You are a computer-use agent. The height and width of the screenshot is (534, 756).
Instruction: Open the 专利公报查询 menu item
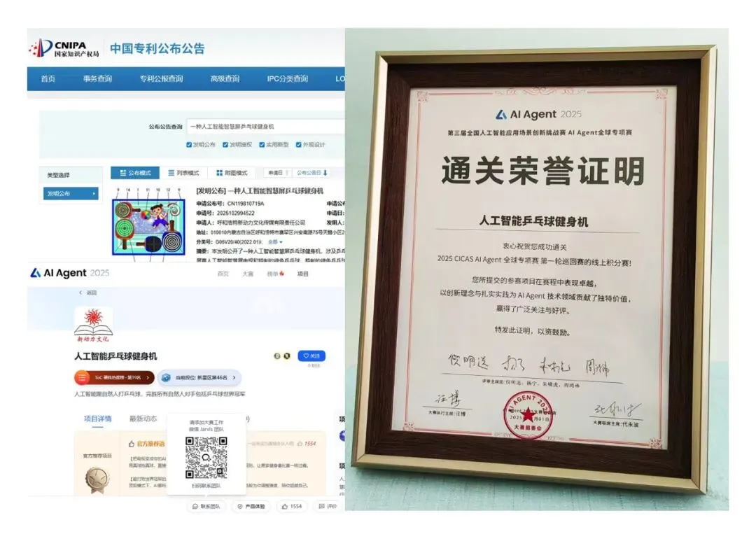[x=161, y=78]
